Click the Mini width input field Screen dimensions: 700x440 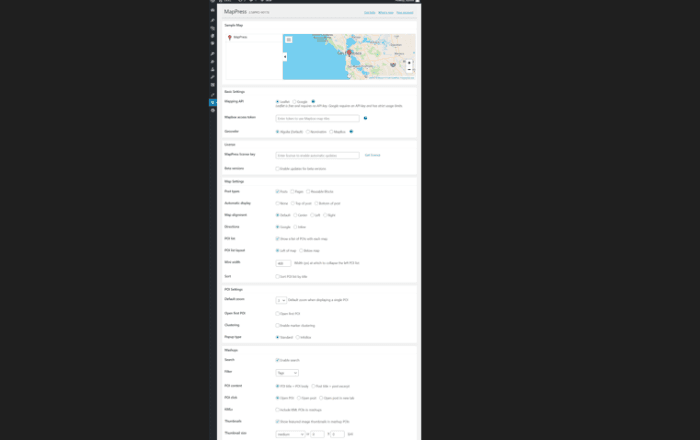click(283, 263)
